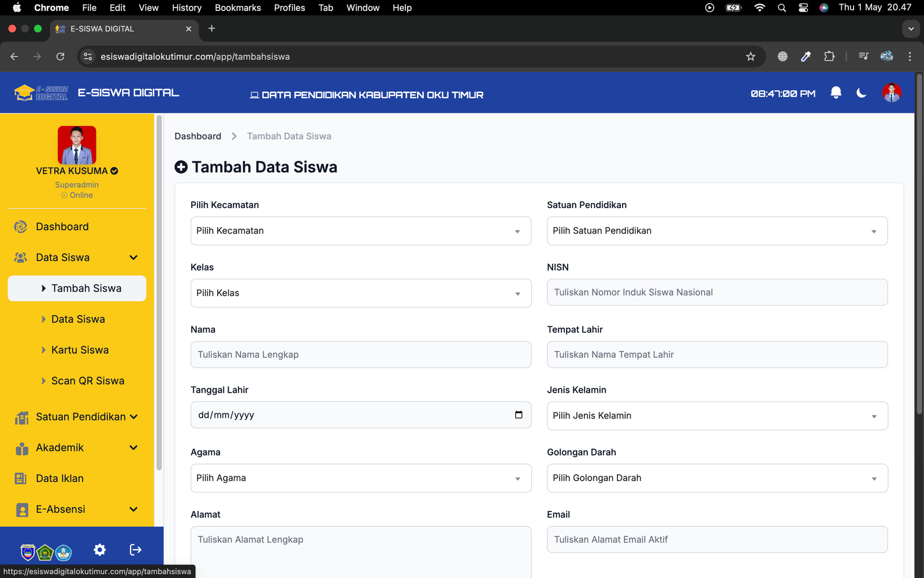Image resolution: width=924 pixels, height=578 pixels.
Task: Open Data Iklan in the sidebar
Action: (59, 479)
